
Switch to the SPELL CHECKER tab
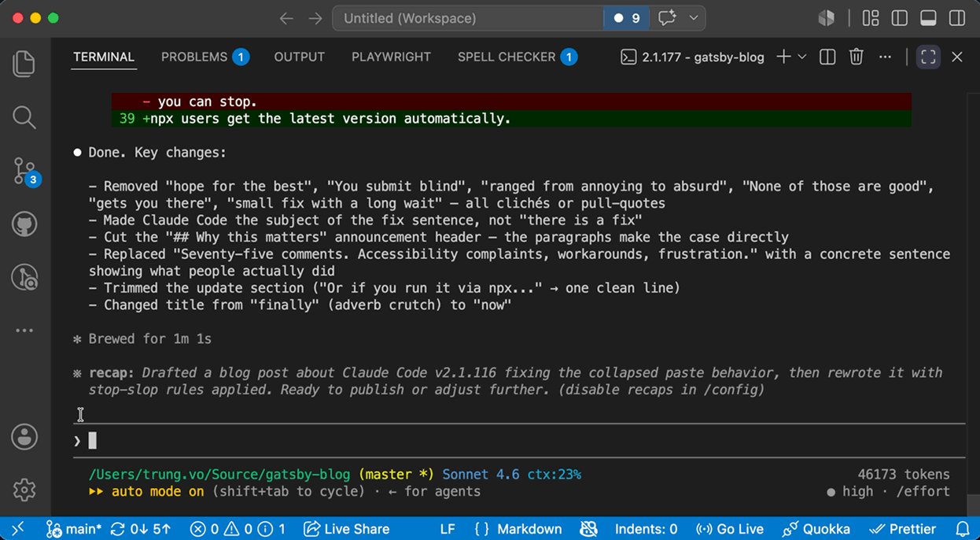pyautogui.click(x=517, y=57)
